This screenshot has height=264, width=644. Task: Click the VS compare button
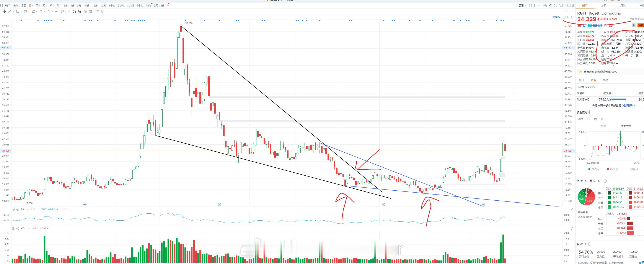[561, 5]
